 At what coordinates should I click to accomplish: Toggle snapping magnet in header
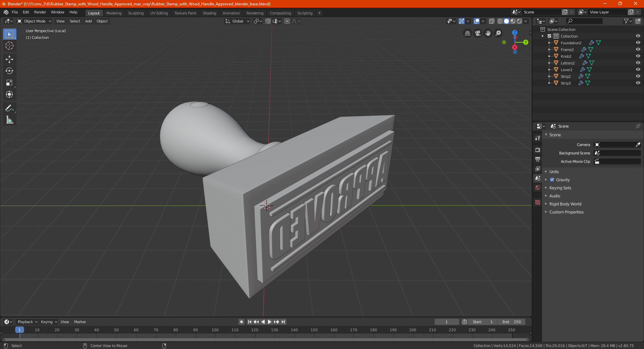268,21
